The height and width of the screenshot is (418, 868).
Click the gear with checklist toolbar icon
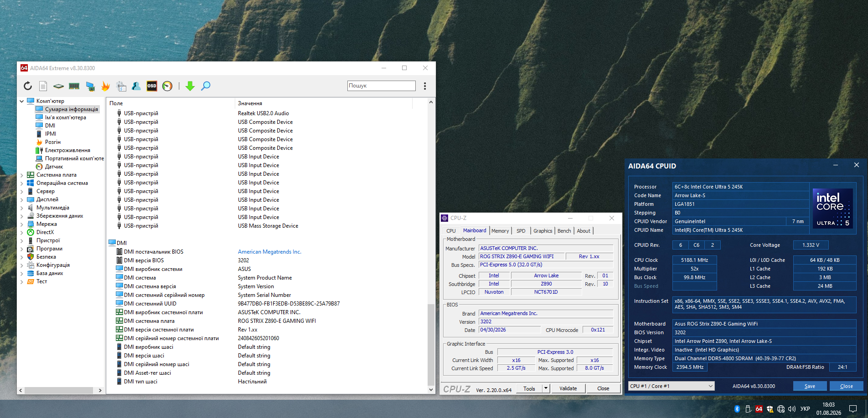(x=121, y=86)
